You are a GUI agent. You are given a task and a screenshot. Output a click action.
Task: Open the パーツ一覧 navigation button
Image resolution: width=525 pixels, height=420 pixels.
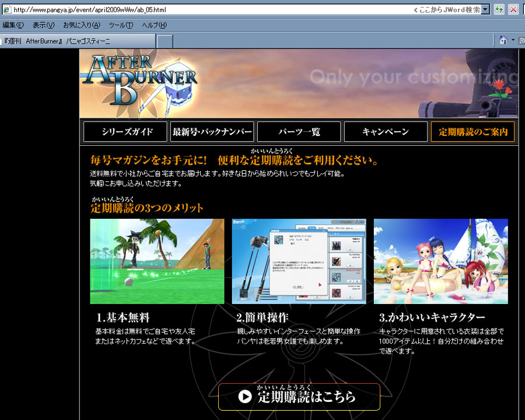[x=299, y=132]
